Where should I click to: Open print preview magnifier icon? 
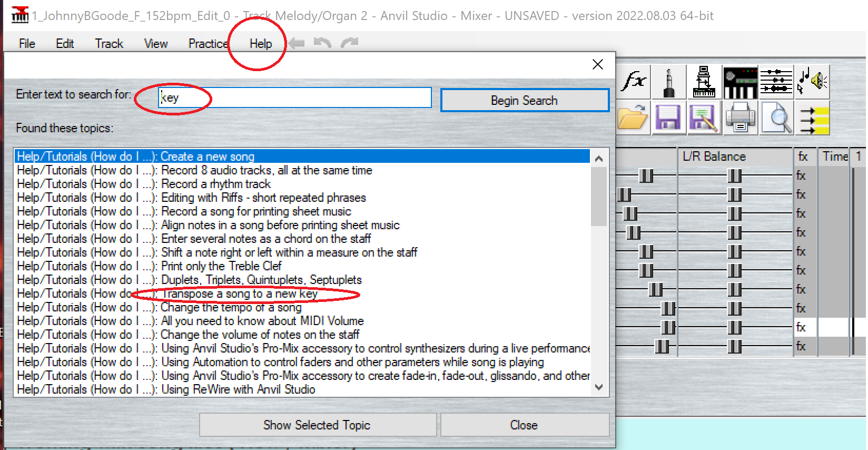(x=777, y=118)
